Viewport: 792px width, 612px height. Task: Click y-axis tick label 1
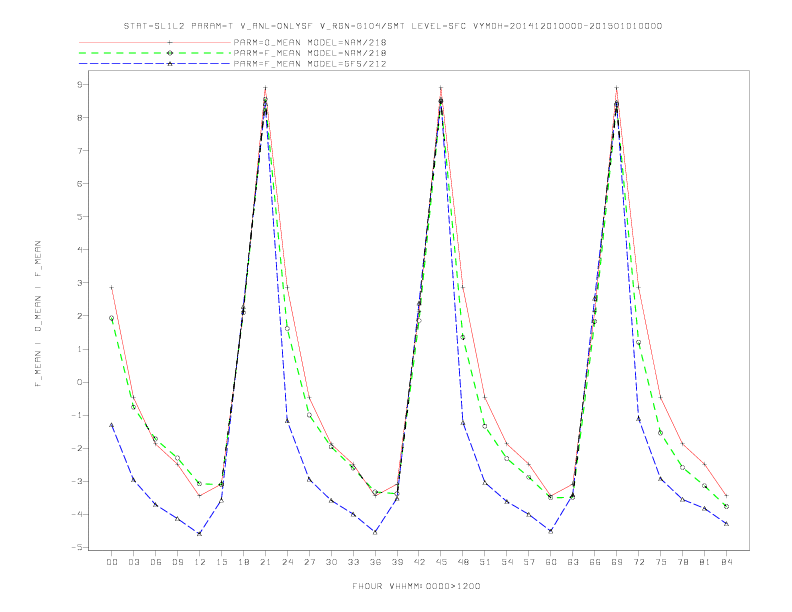[80, 349]
